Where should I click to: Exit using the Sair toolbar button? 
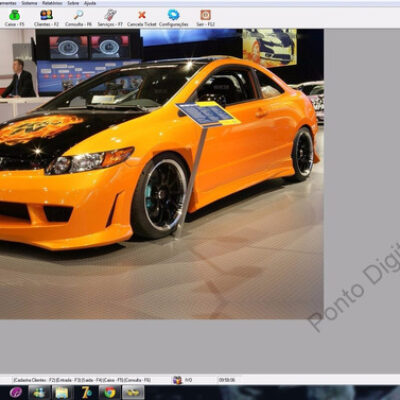(205, 18)
